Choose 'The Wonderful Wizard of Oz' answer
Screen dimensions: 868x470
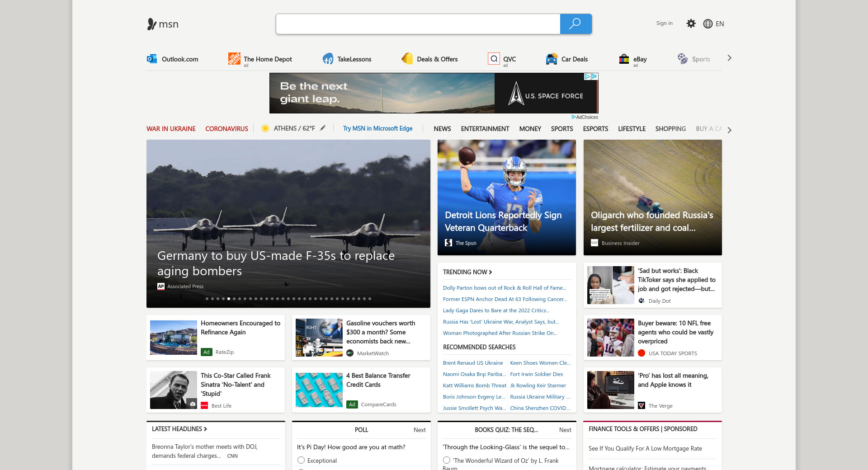tap(447, 460)
